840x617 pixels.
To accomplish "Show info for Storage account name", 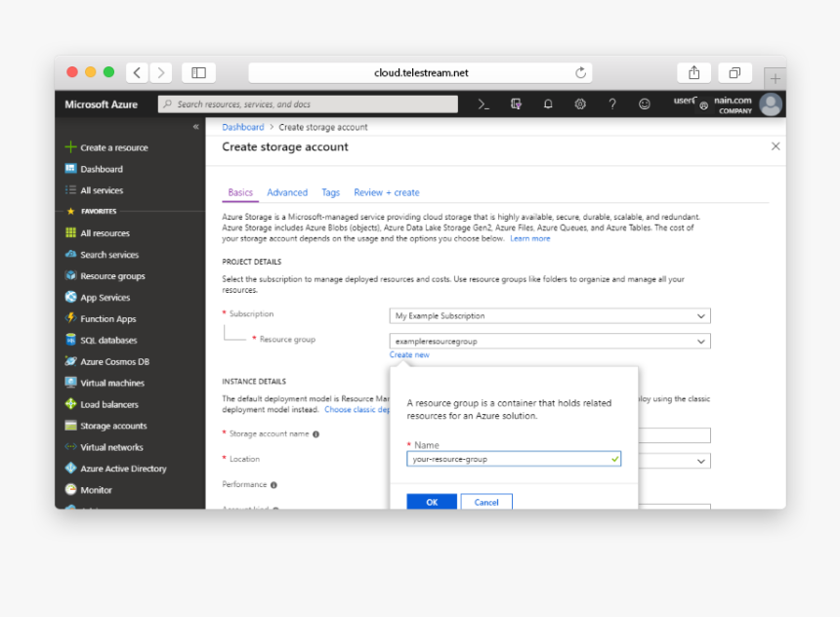I will pyautogui.click(x=316, y=434).
